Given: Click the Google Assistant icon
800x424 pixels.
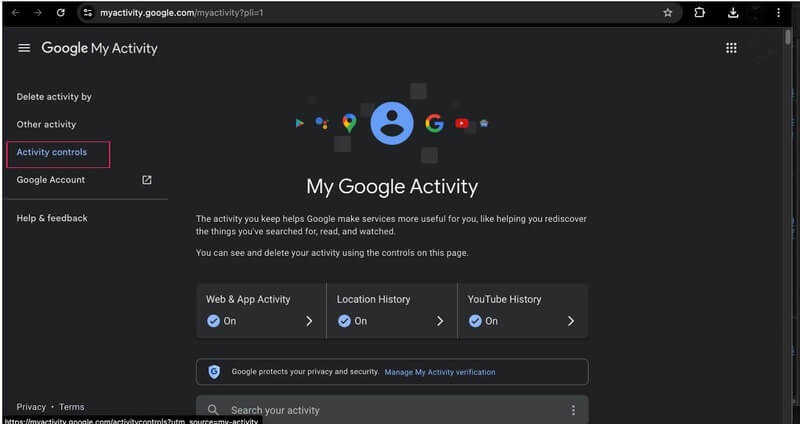Looking at the screenshot, I should point(321,123).
